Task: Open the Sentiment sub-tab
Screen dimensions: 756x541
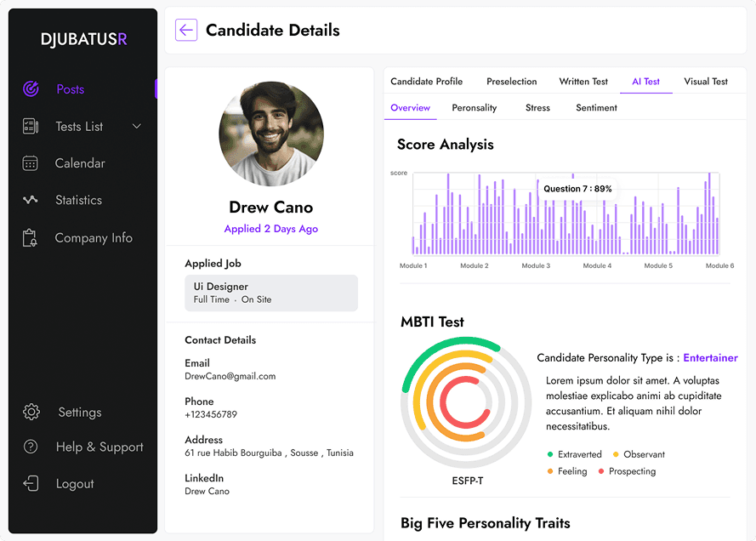Action: [x=596, y=107]
